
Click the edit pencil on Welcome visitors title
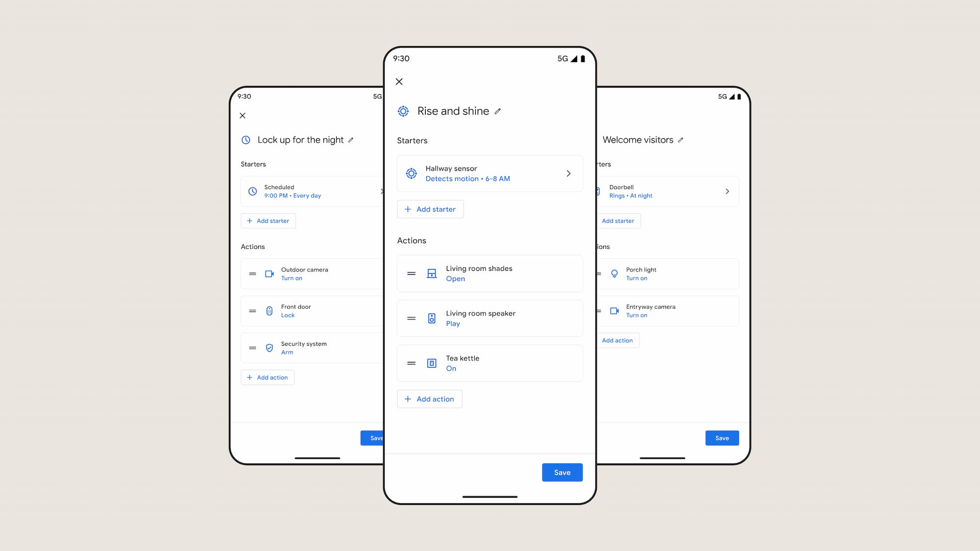tap(681, 140)
